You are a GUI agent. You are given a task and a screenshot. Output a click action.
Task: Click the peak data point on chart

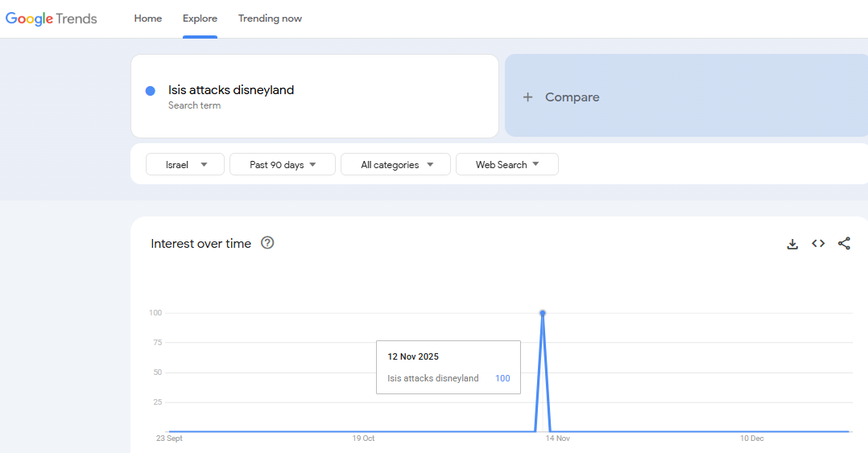[x=543, y=313]
